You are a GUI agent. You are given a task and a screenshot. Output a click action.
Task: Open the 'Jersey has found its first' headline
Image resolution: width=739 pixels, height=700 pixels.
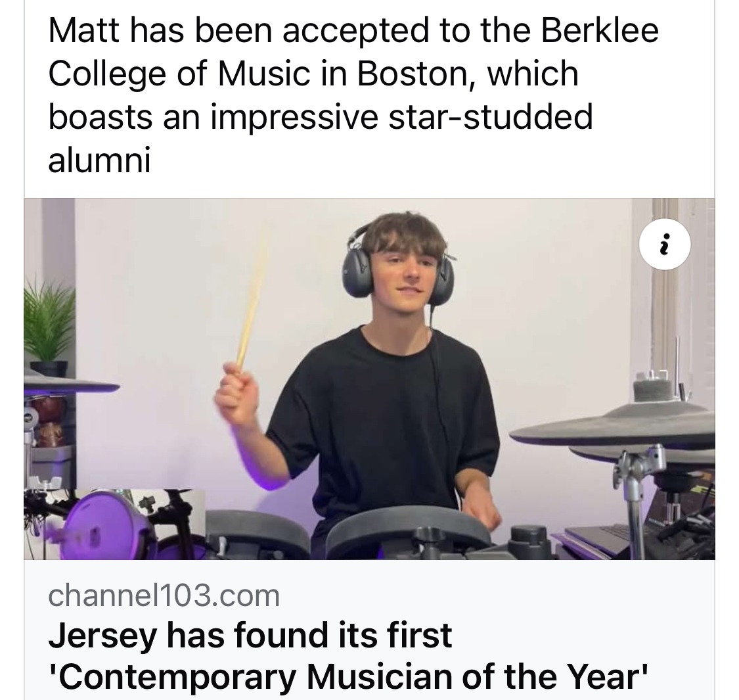click(250, 635)
